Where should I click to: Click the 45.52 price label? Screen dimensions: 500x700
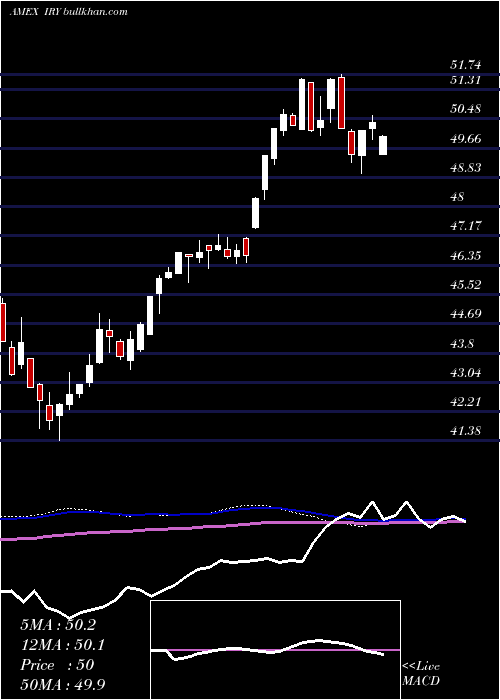(x=465, y=285)
